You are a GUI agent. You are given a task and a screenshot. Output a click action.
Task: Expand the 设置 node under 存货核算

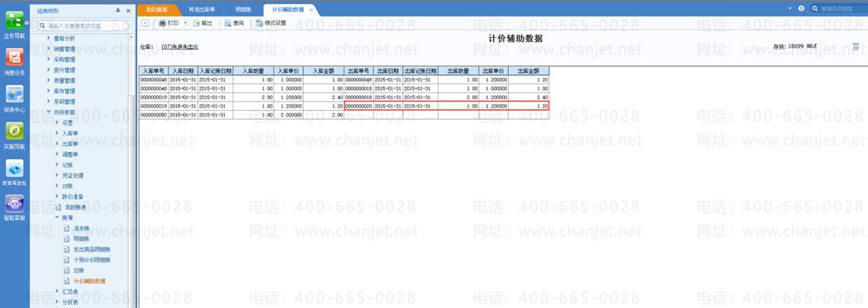click(56, 123)
